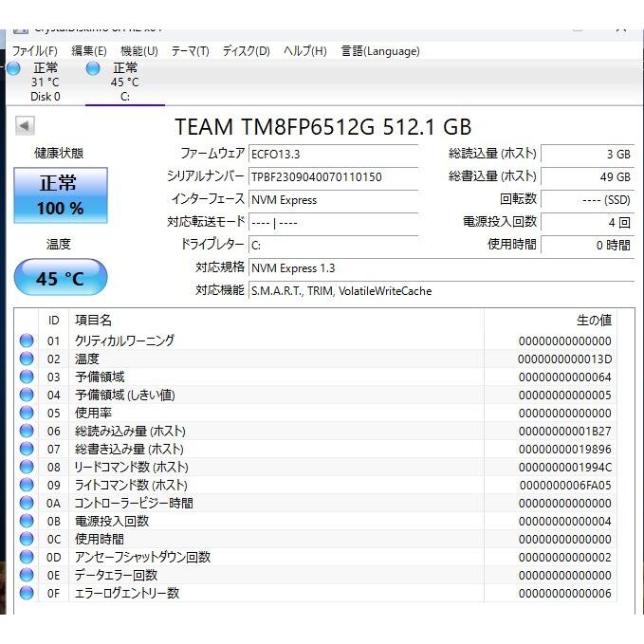
Task: Click the blue status icon for C: drive
Action: point(93,68)
